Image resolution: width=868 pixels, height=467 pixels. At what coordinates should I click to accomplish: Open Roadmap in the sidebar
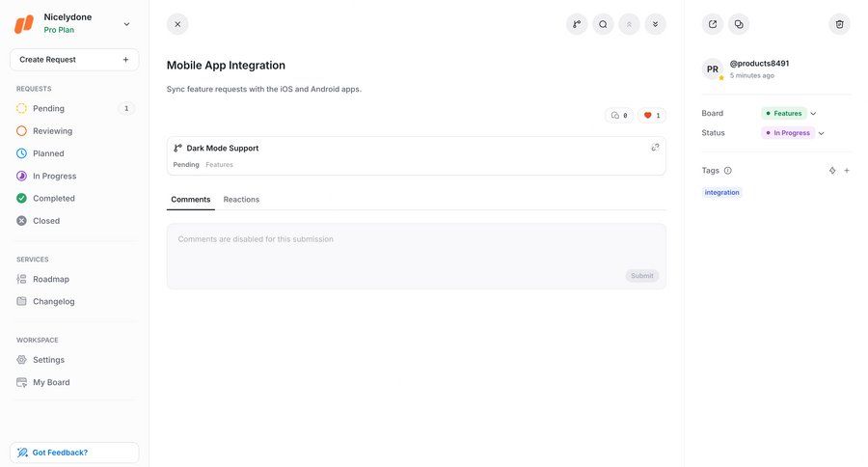51,279
